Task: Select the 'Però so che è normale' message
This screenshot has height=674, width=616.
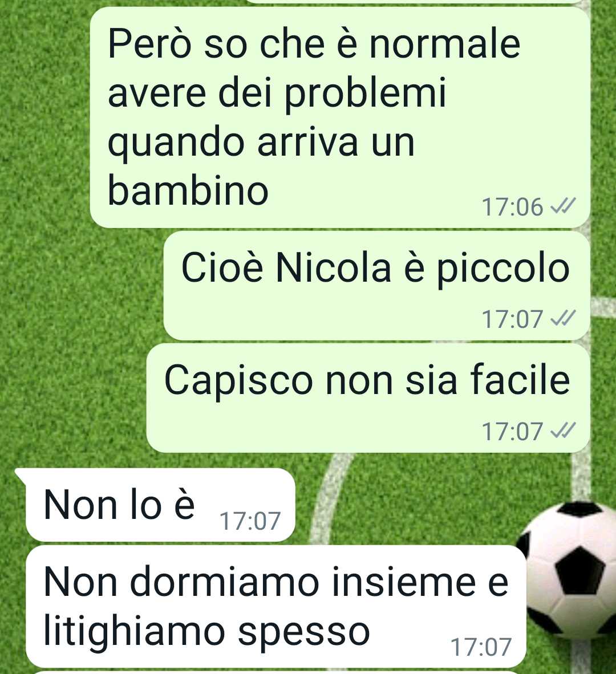Action: [x=339, y=117]
